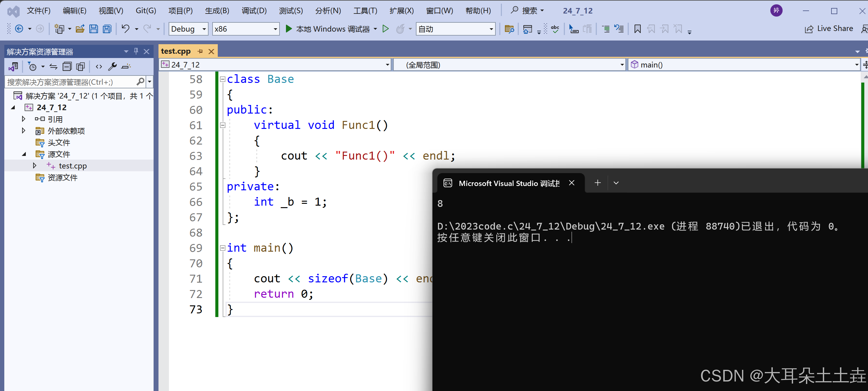868x391 pixels.
Task: Open the 生成(B) menu
Action: point(217,11)
